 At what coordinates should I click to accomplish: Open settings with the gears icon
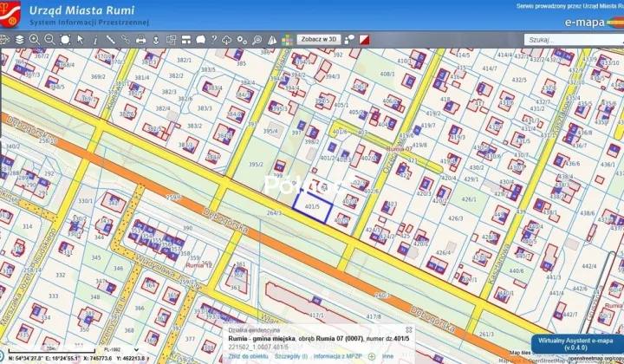pyautogui.click(x=242, y=40)
